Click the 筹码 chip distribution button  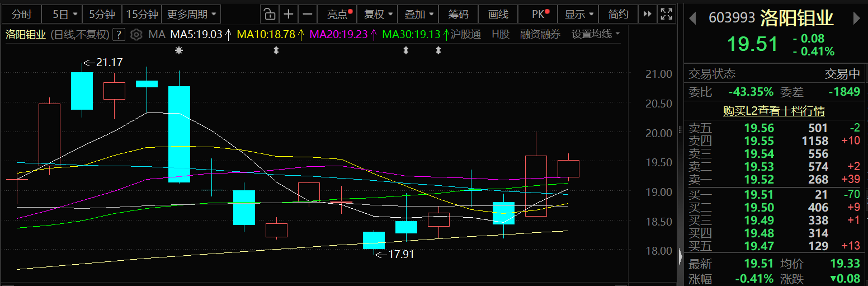click(x=458, y=14)
